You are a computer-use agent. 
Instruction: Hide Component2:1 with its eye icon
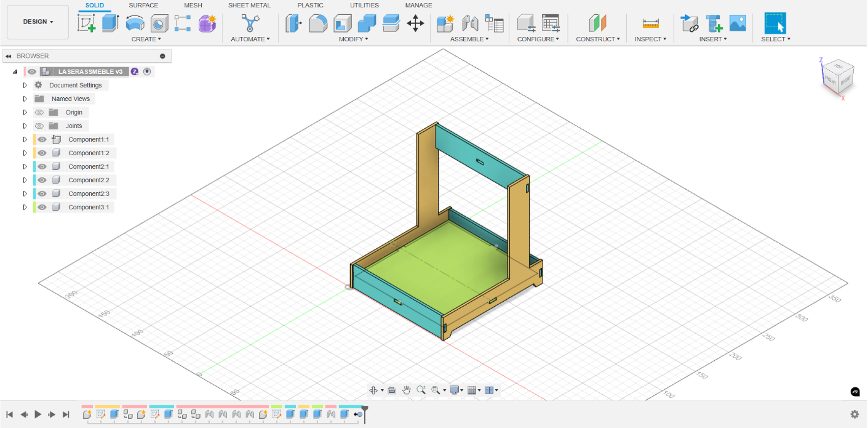pyautogui.click(x=42, y=166)
